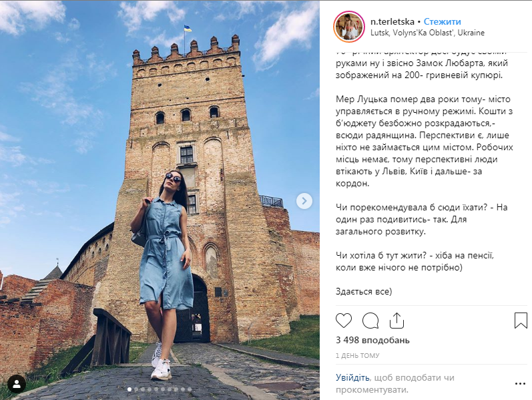
Task: Open the post timestamp 1 день тому
Action: (x=358, y=355)
